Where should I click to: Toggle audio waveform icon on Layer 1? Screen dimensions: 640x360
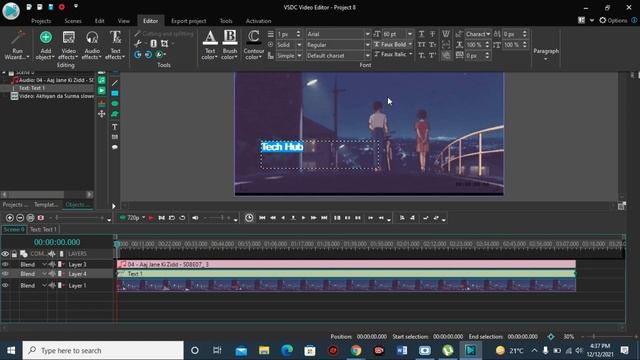tap(52, 285)
